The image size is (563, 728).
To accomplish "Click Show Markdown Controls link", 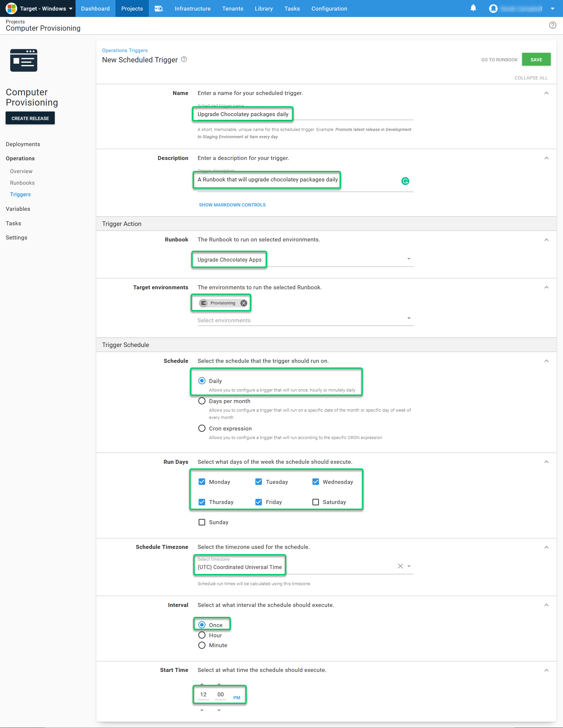I will click(x=232, y=205).
